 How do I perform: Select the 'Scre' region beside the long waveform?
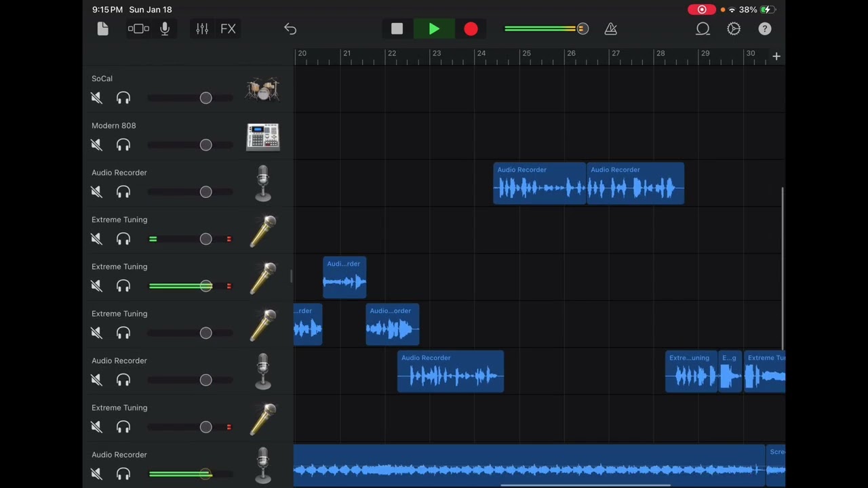click(x=776, y=466)
